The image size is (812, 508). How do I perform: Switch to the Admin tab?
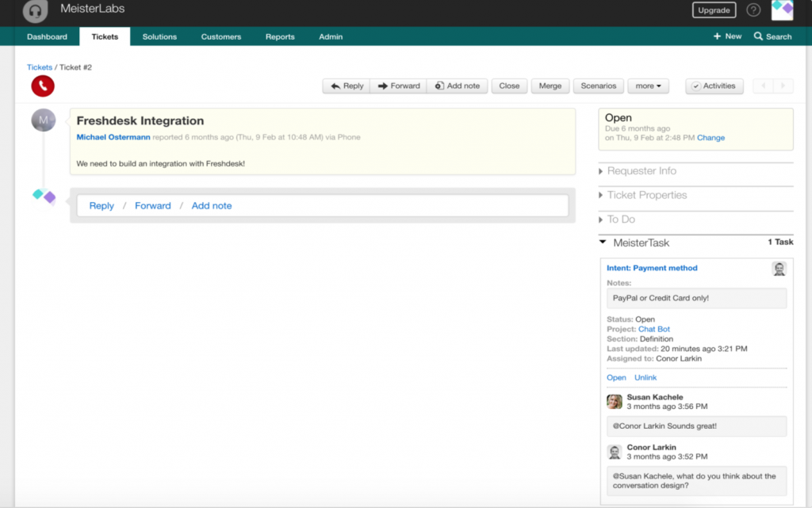[x=331, y=36]
